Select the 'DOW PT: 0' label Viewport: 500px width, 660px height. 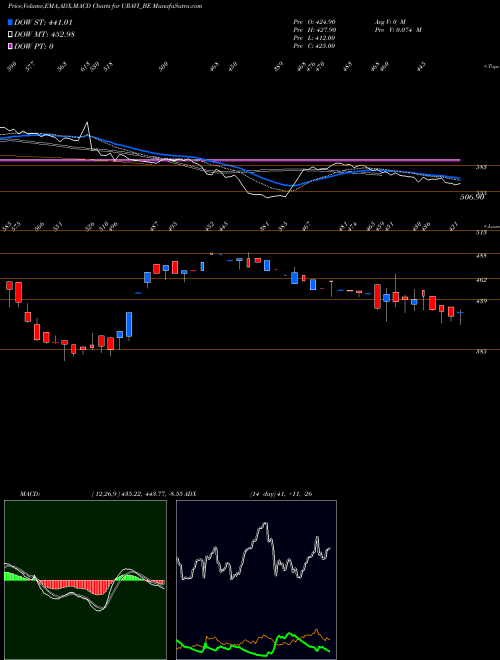[34, 46]
